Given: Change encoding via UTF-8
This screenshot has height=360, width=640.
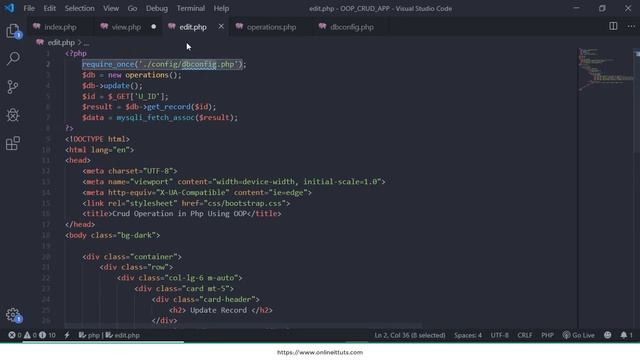Looking at the screenshot, I should tap(500, 335).
